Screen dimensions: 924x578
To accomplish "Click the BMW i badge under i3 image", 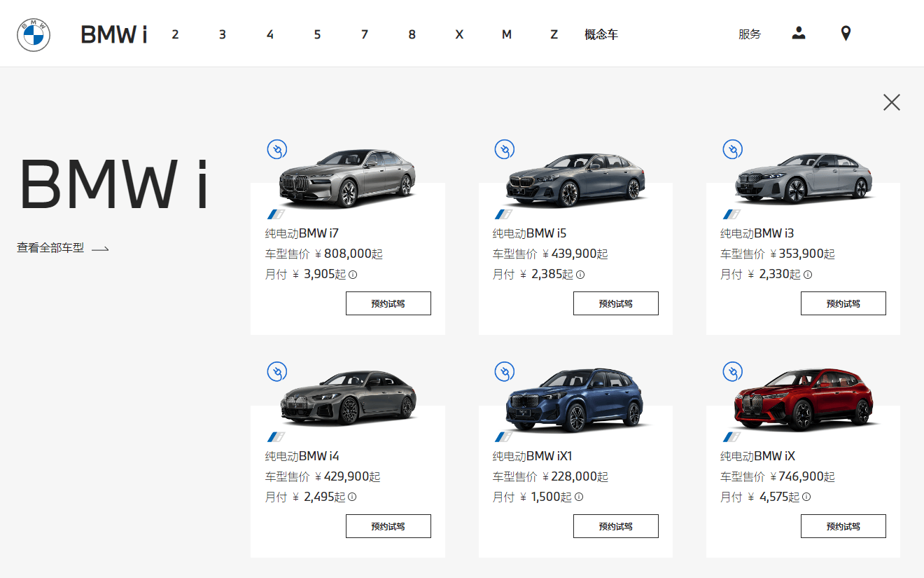I will [x=731, y=214].
